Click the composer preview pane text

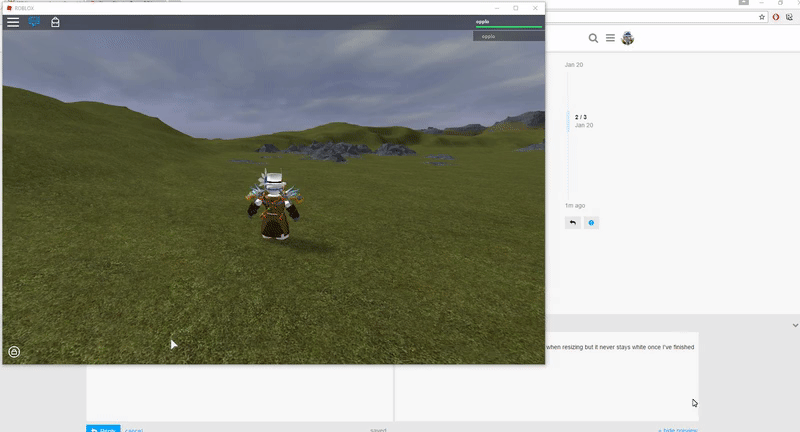pyautogui.click(x=620, y=347)
